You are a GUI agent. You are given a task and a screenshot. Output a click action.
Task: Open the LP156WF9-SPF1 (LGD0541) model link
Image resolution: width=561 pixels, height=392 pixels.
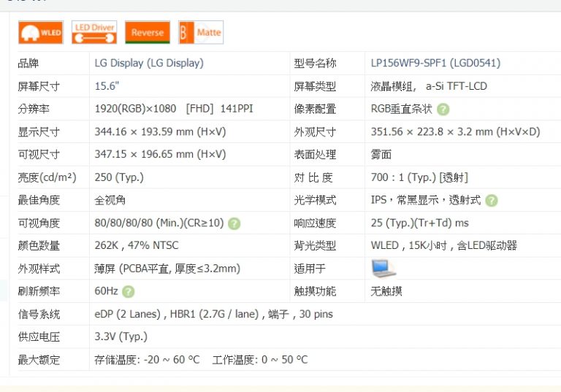(x=435, y=64)
